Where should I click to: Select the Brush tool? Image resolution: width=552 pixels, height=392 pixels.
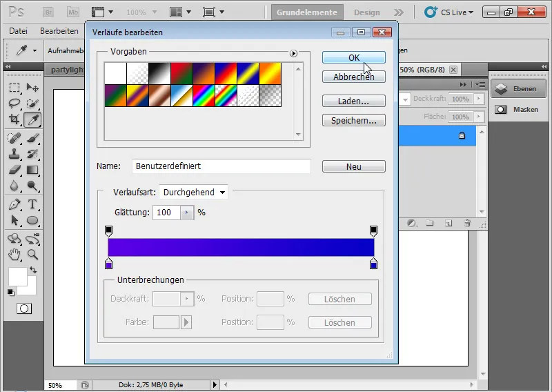(32, 138)
